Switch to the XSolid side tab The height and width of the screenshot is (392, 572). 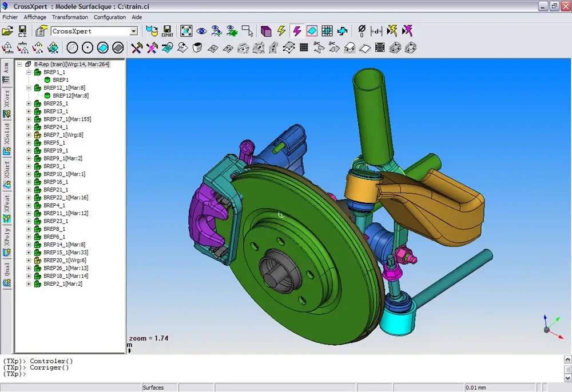coord(6,139)
